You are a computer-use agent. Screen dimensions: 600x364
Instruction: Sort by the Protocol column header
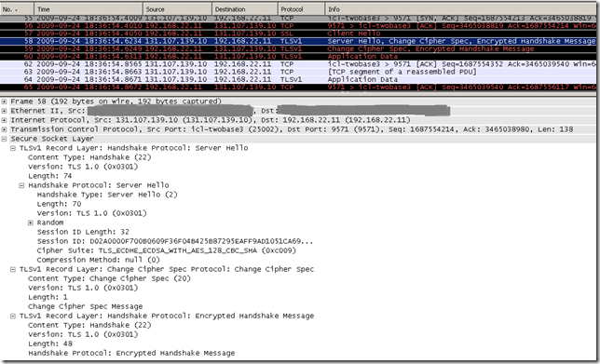click(x=302, y=9)
